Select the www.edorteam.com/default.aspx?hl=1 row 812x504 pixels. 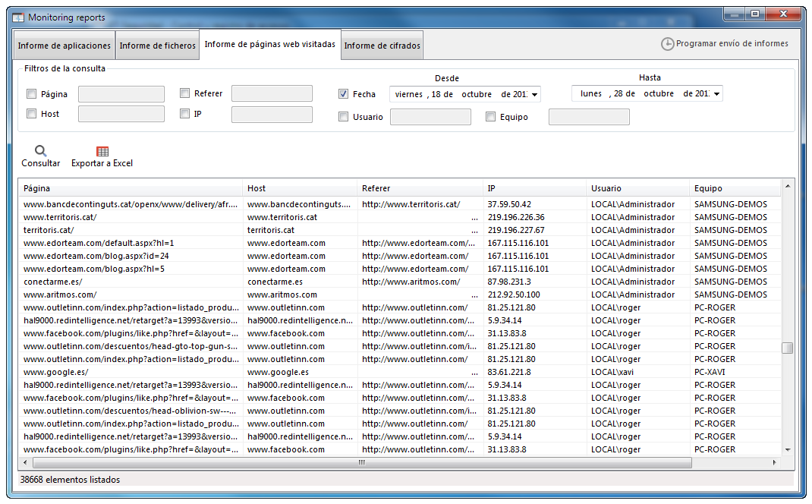point(399,243)
